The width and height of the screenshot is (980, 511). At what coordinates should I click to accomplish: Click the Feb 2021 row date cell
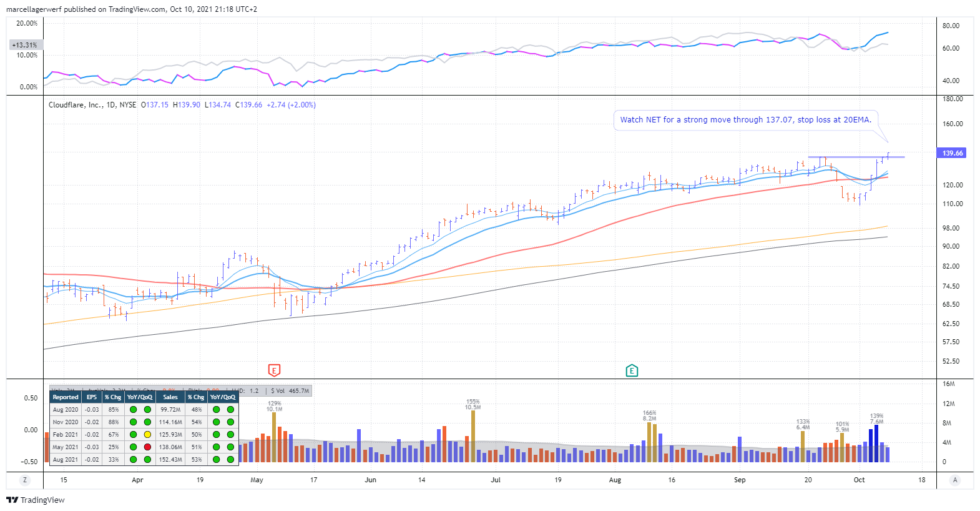click(x=66, y=435)
